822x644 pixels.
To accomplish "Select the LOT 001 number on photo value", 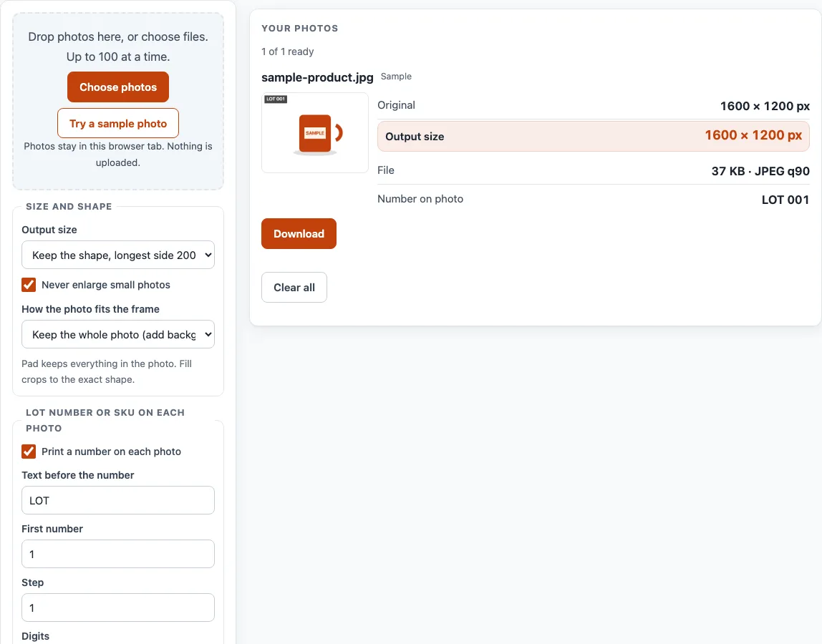I will point(785,200).
